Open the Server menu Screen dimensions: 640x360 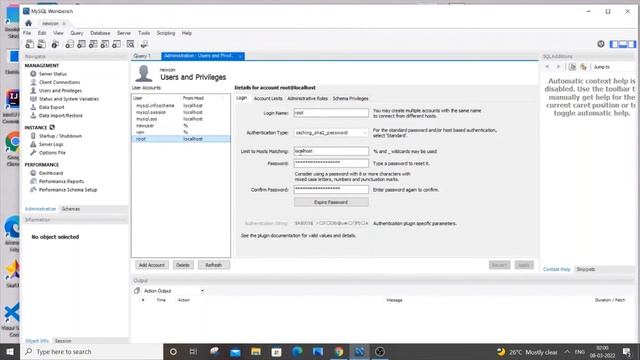point(124,33)
